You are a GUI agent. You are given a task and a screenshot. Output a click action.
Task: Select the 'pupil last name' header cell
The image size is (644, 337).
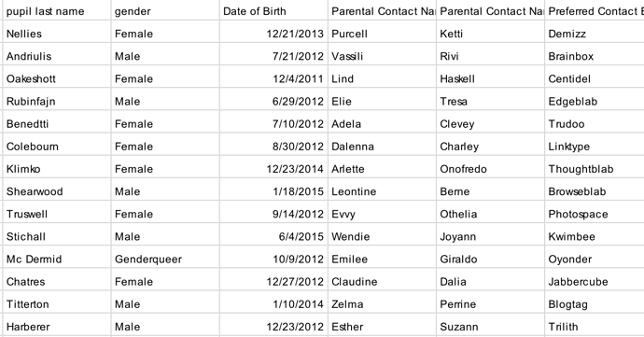coord(57,11)
